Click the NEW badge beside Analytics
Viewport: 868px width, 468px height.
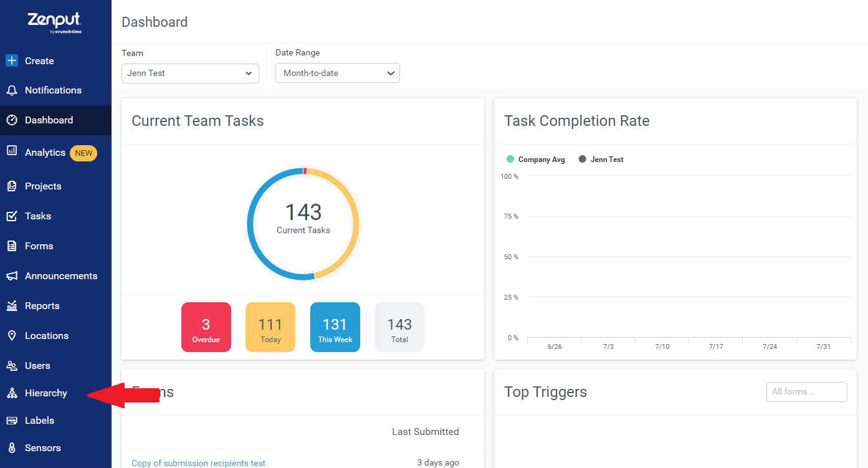click(83, 153)
